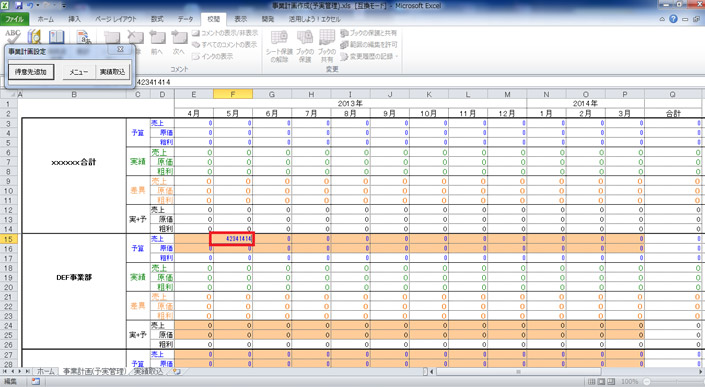Click 実績取込 button in 事業計画設定 dialog
Screen dimensions: 705x387
tap(112, 72)
